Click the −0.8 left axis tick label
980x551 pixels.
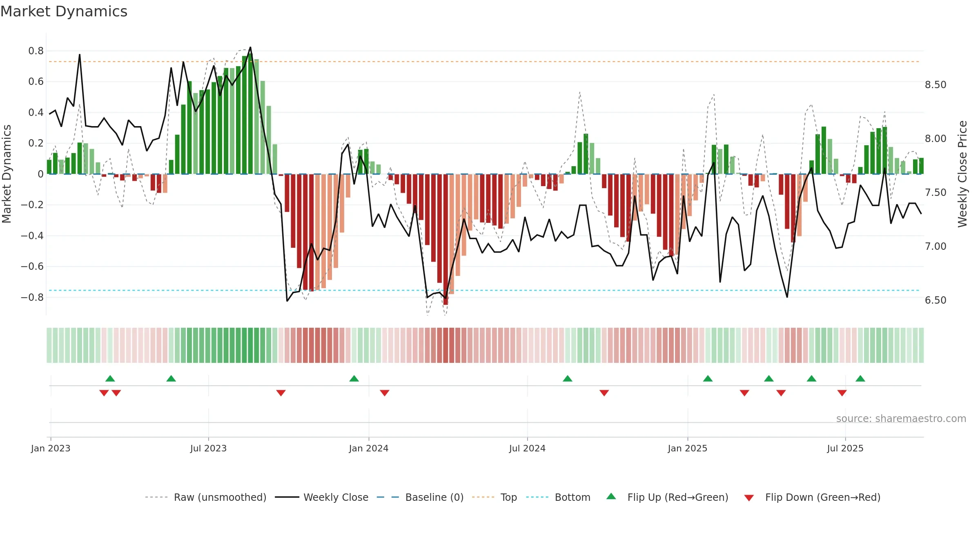pos(32,297)
